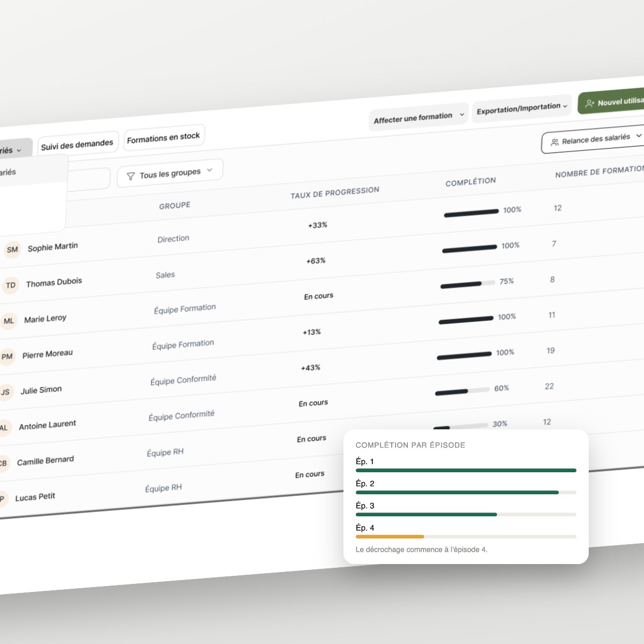Open the Tous les groupes filter dropdown

coord(170,173)
